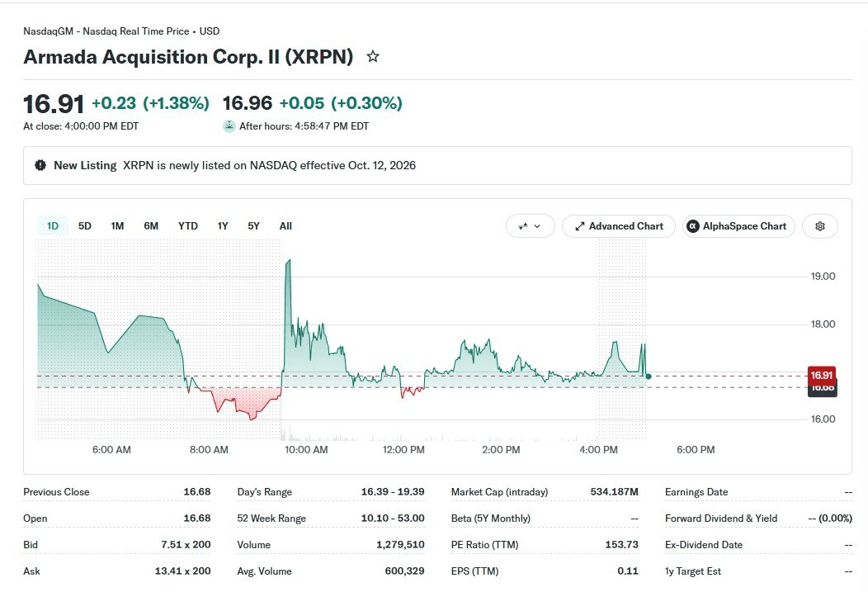Image resolution: width=868 pixels, height=592 pixels.
Task: Click the volume value 1,279,510
Action: (x=400, y=545)
